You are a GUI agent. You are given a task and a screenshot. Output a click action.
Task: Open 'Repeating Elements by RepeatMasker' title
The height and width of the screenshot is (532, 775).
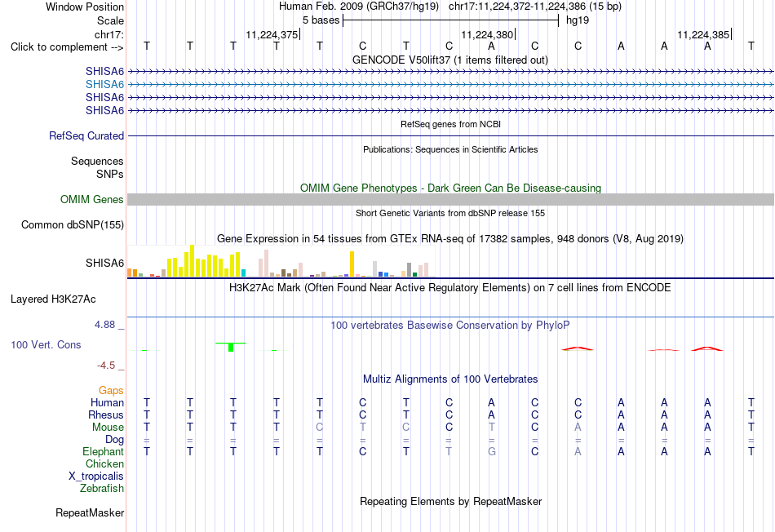click(x=451, y=501)
